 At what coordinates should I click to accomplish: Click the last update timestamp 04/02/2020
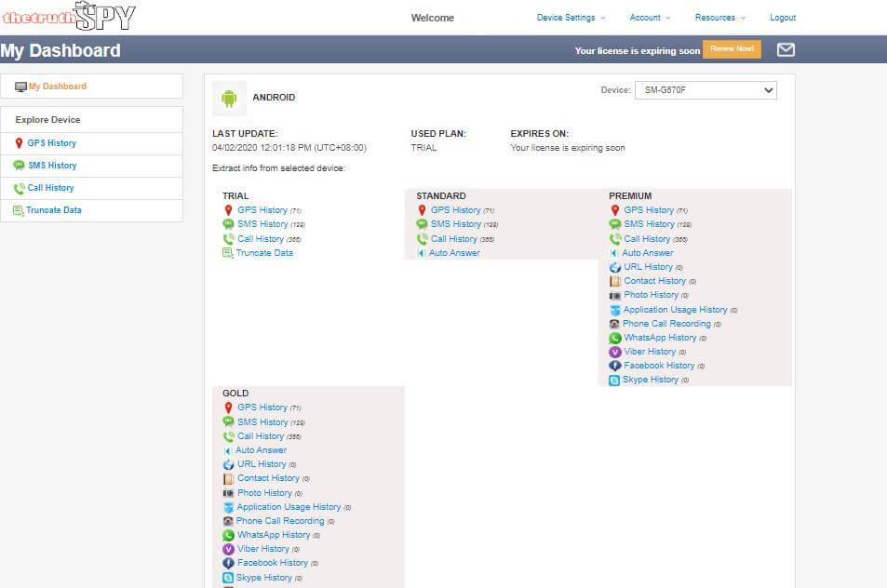pyautogui.click(x=289, y=148)
